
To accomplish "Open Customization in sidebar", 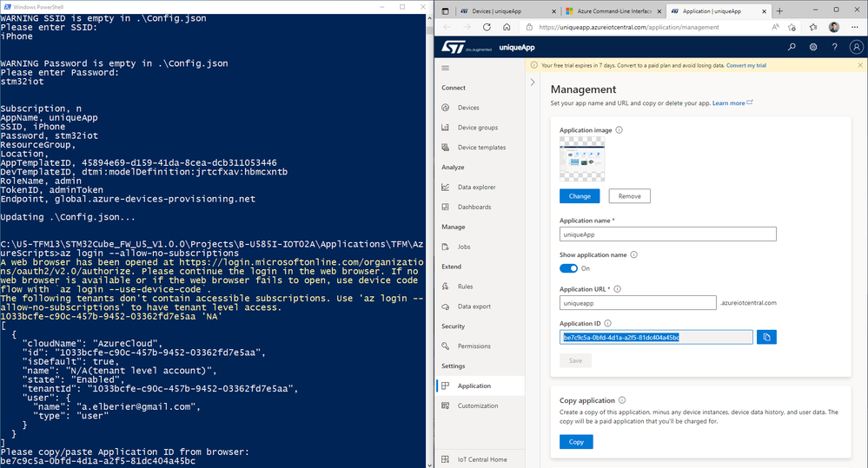I will pyautogui.click(x=477, y=406).
